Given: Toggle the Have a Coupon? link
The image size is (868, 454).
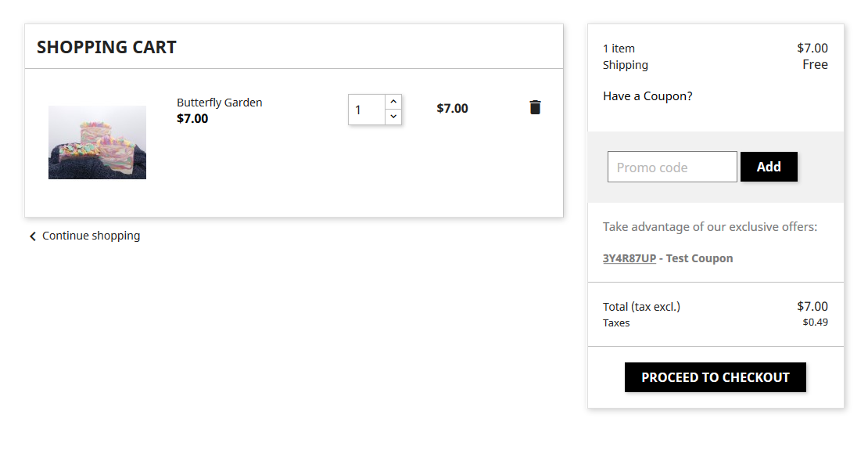Looking at the screenshot, I should pos(647,96).
